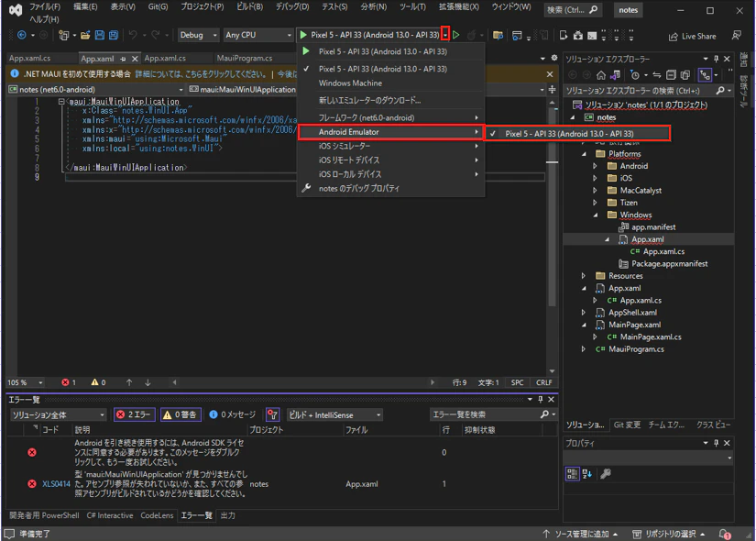Switch to MauiProgram.cs editor tab
Image resolution: width=756 pixels, height=541 pixels.
click(245, 58)
